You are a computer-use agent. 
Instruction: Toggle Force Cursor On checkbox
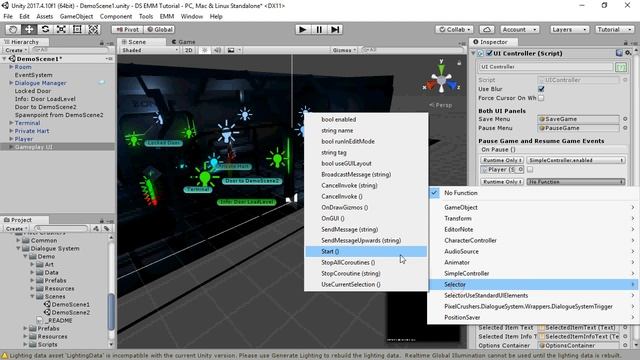coord(541,98)
